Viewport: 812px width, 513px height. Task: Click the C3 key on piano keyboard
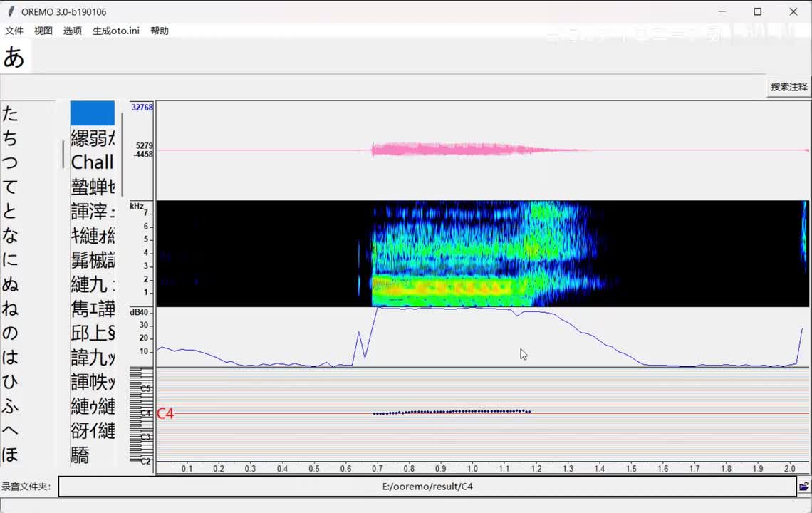pyautogui.click(x=146, y=437)
